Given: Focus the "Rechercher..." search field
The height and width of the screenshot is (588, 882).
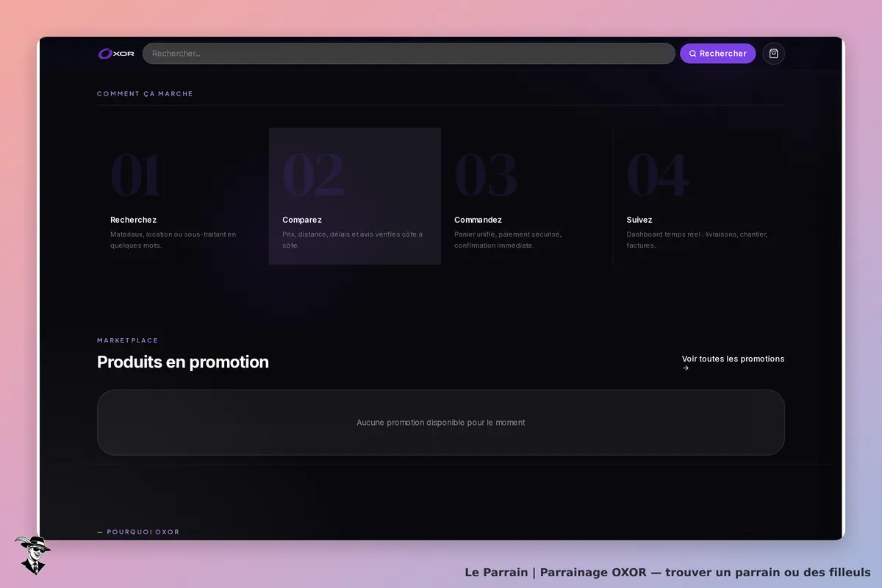Looking at the screenshot, I should click(x=409, y=54).
